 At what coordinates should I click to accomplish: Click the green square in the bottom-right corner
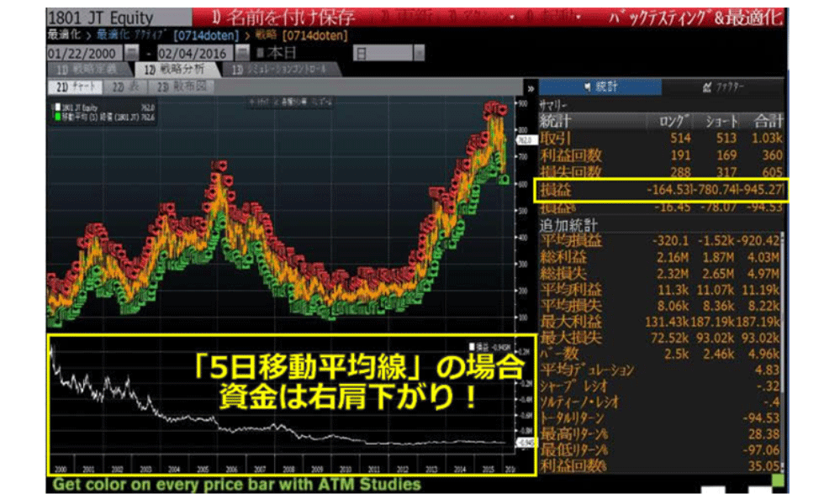click(x=777, y=481)
